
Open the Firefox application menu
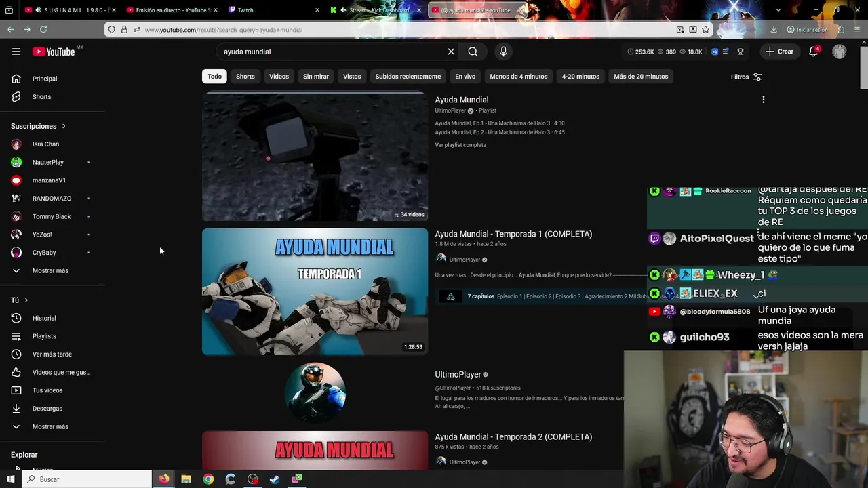point(858,29)
